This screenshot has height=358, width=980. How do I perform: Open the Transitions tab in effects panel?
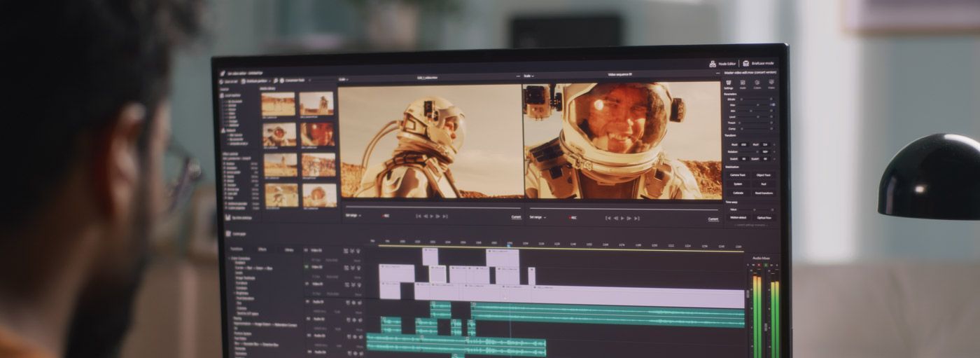(237, 249)
